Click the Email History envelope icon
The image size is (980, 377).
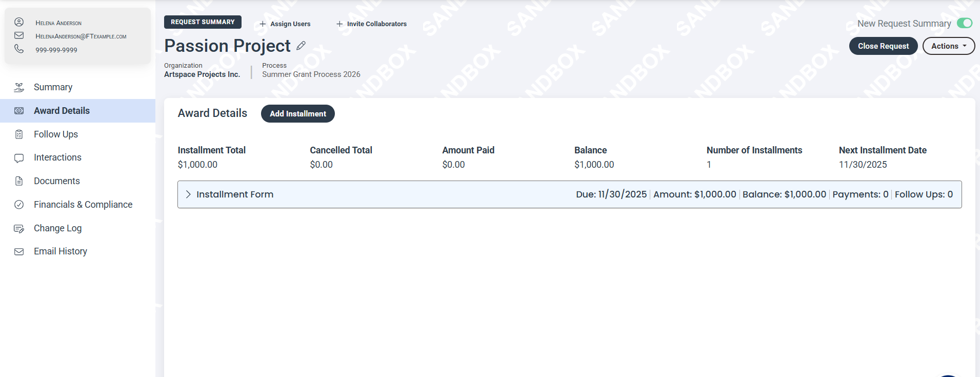[x=19, y=252]
